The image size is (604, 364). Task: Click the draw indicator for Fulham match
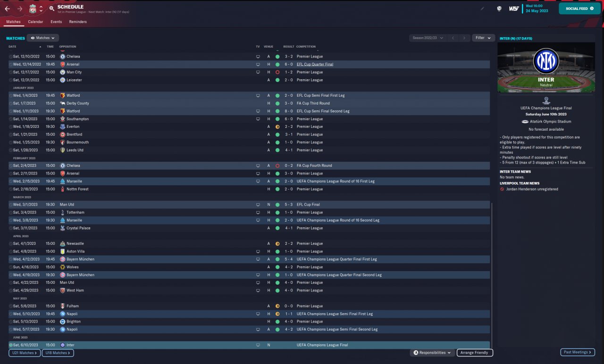pos(277,306)
